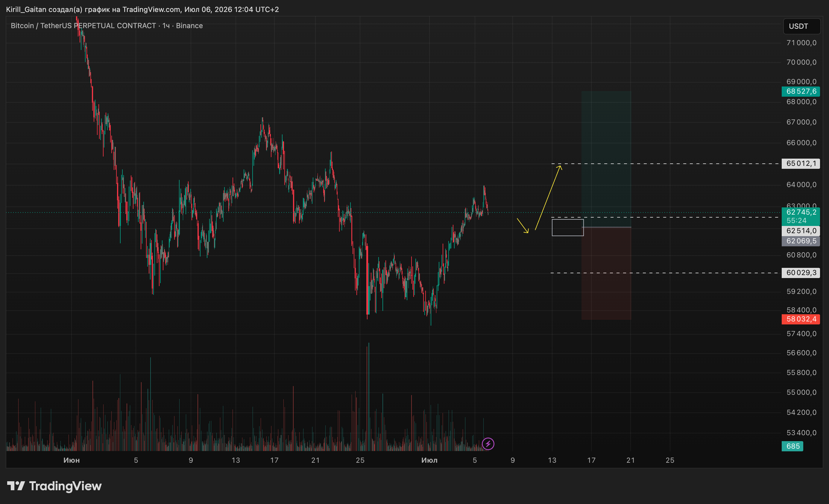This screenshot has height=504, width=829.
Task: Click the 62 514,0 price tag
Action: coord(801,231)
